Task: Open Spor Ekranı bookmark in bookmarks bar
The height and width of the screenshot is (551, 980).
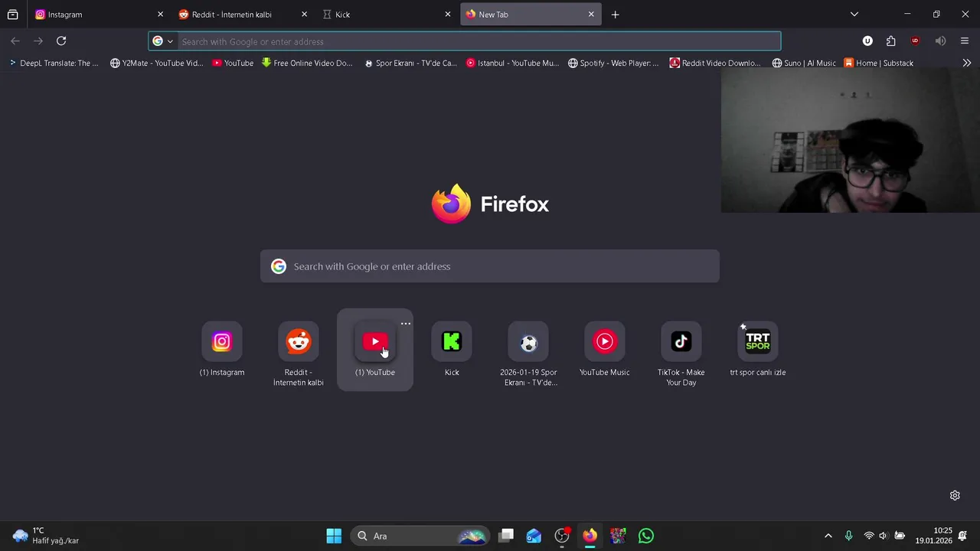Action: tap(410, 64)
